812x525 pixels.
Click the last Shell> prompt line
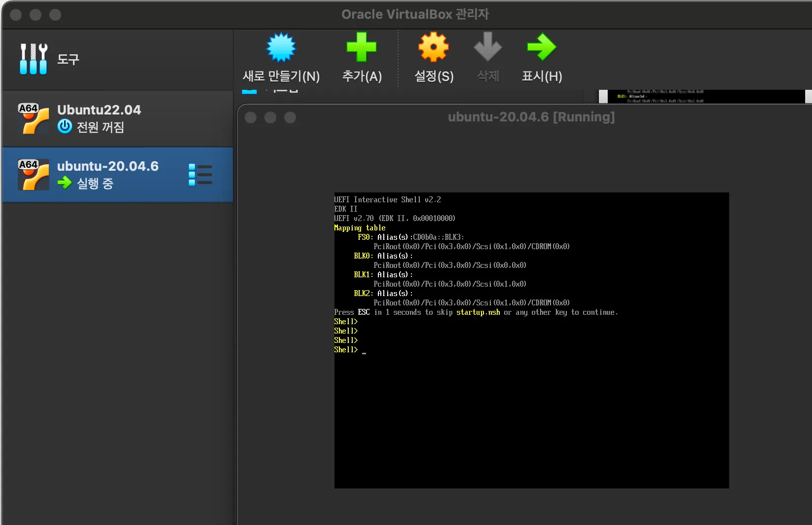coord(346,350)
